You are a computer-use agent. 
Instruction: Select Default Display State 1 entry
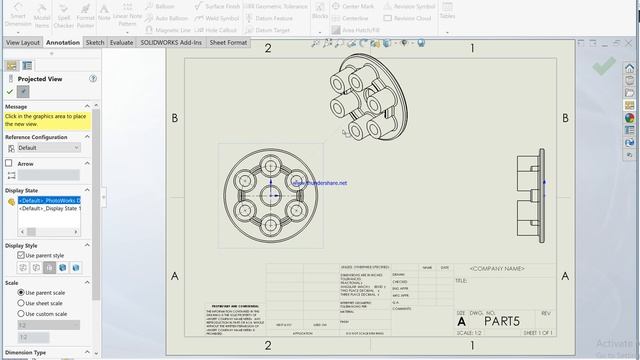click(49, 208)
